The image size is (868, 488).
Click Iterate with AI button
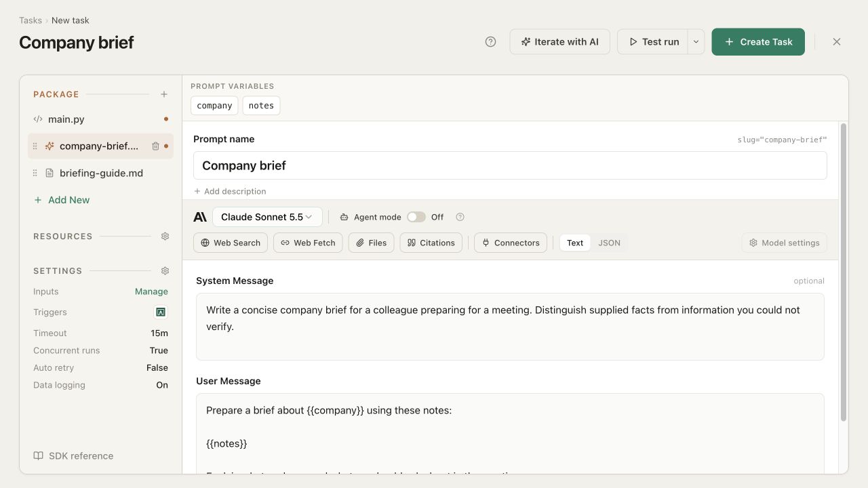click(560, 42)
